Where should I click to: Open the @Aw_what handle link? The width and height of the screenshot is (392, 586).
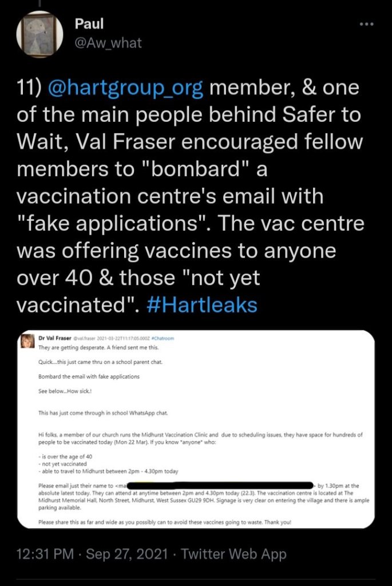pos(108,42)
